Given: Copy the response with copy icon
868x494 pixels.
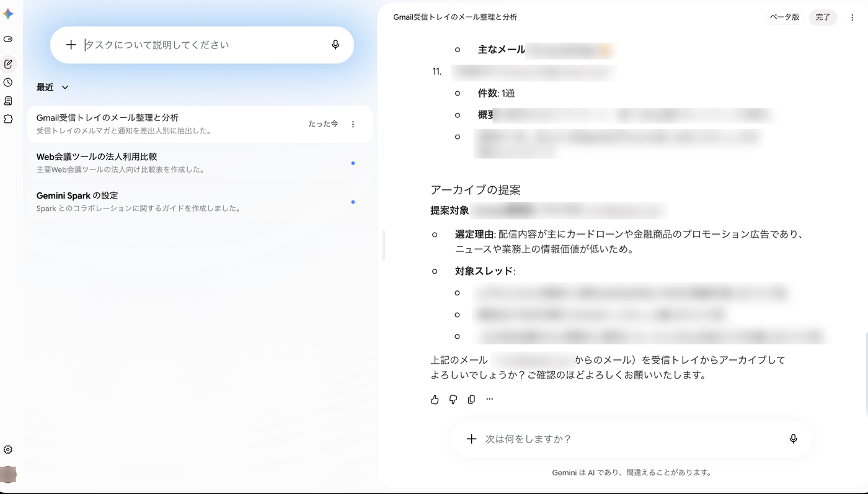Looking at the screenshot, I should click(471, 400).
